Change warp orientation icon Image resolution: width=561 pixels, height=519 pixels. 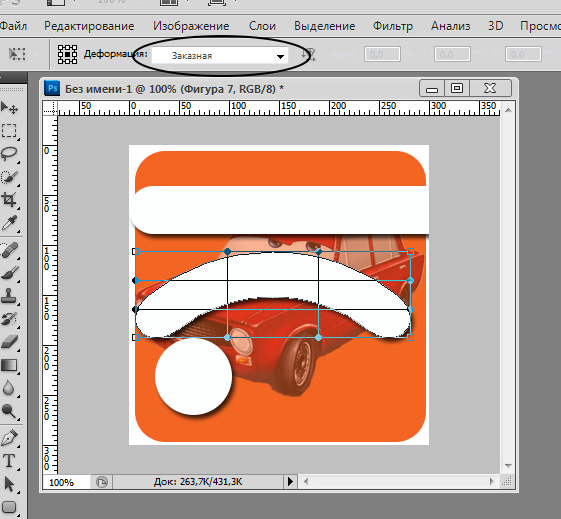point(308,55)
